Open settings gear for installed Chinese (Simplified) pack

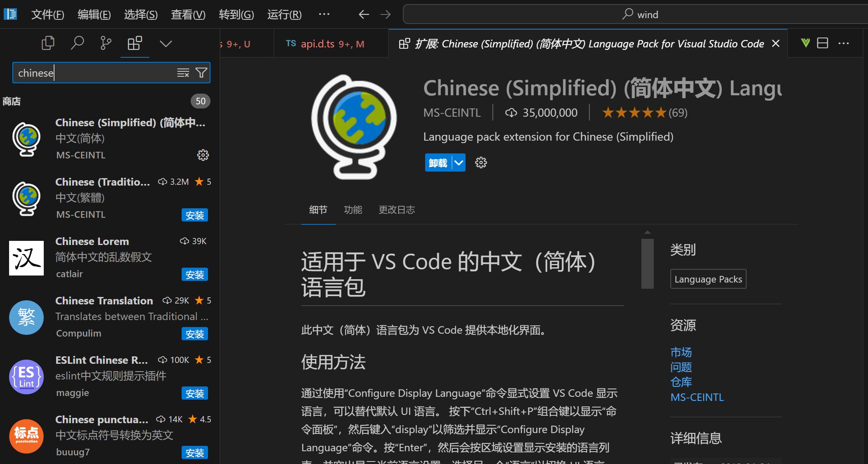tap(202, 155)
